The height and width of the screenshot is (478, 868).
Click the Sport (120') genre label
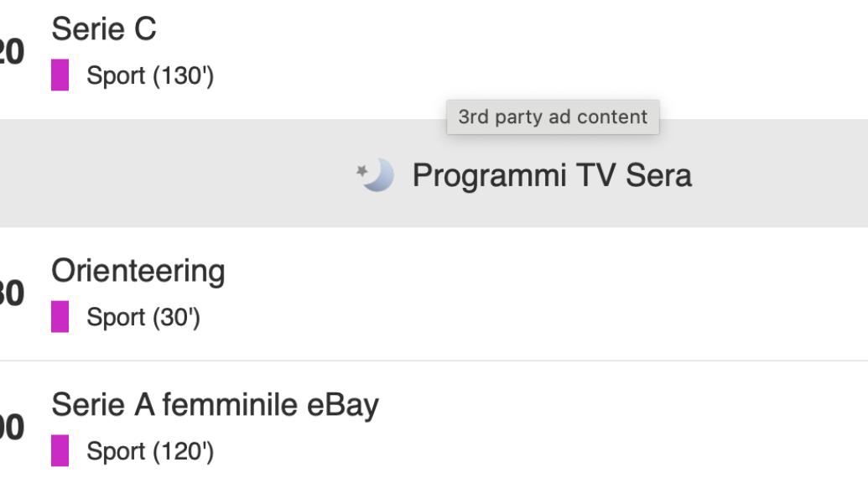coord(150,452)
